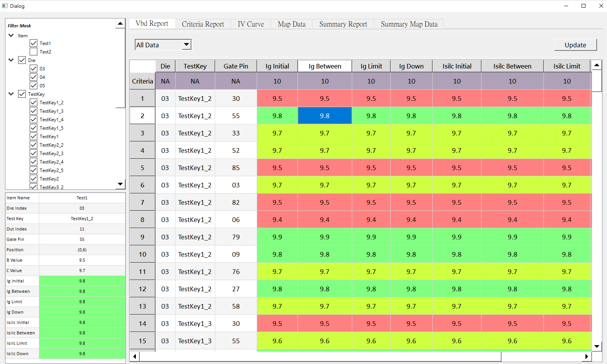607x364 pixels.
Task: Uncheck the TestKey group checkbox
Action: (22, 94)
